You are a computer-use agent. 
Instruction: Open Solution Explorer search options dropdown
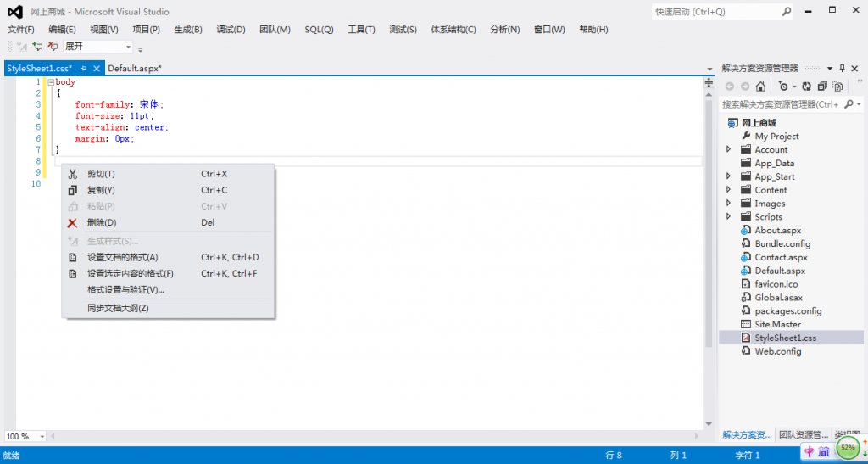point(860,104)
